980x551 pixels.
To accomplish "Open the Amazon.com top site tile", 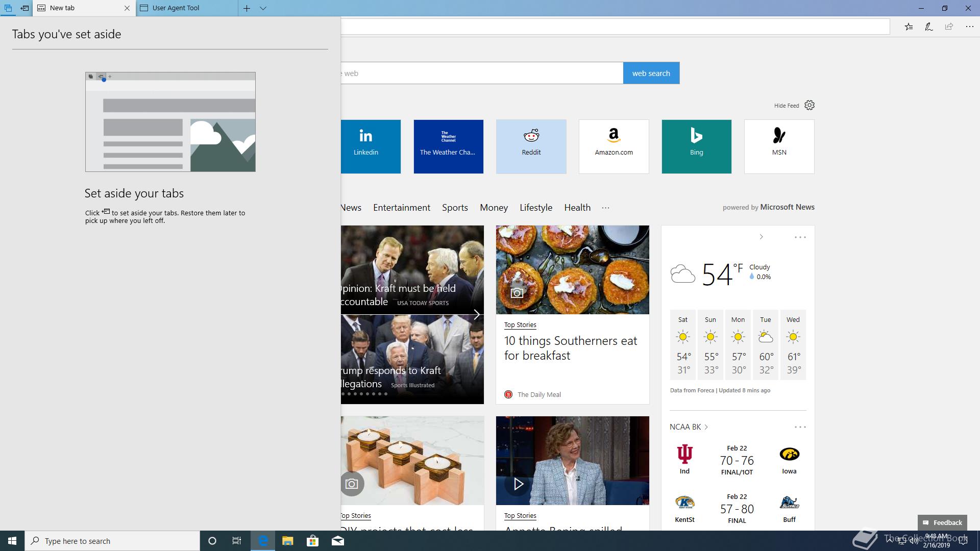I will pyautogui.click(x=614, y=146).
